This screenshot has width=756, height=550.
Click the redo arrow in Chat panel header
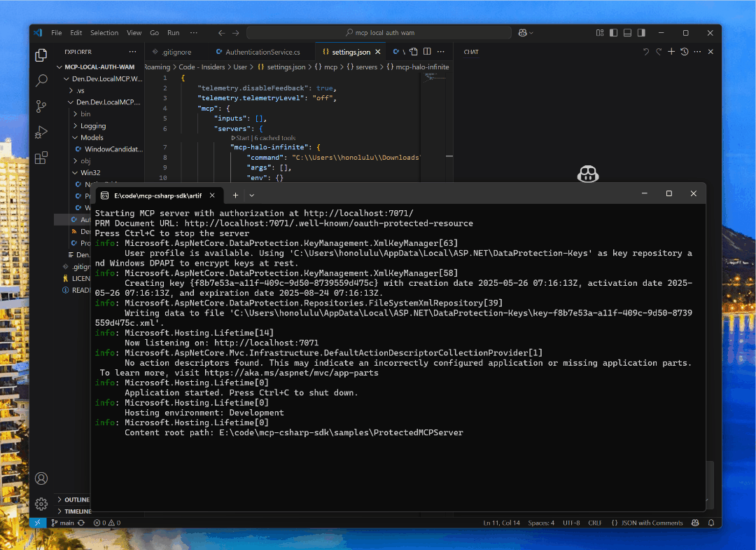click(659, 52)
